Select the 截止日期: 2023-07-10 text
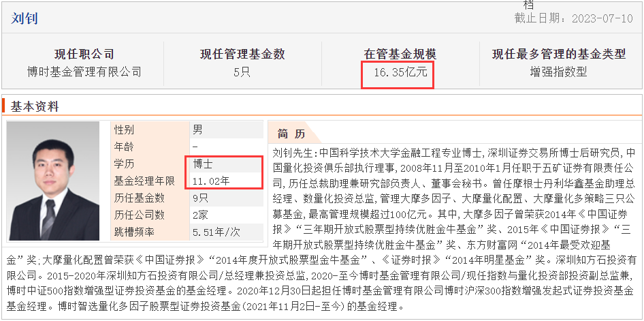 pos(573,18)
